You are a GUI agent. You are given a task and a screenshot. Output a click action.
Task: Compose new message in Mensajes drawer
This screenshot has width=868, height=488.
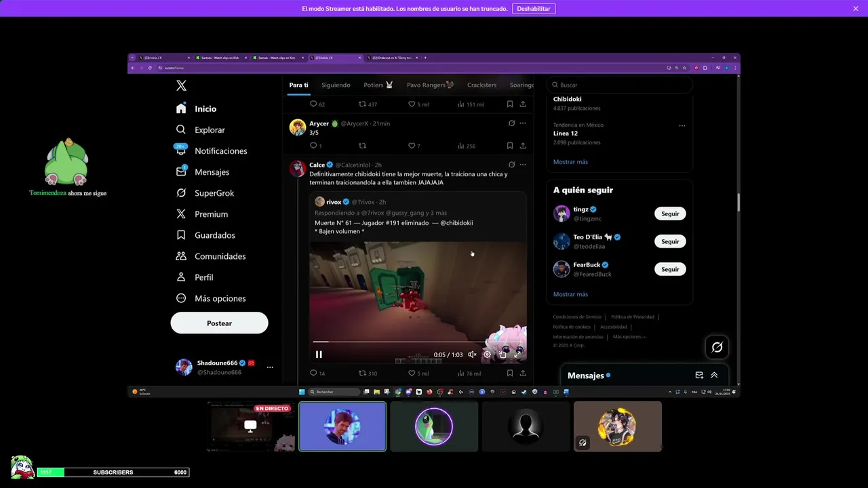699,375
